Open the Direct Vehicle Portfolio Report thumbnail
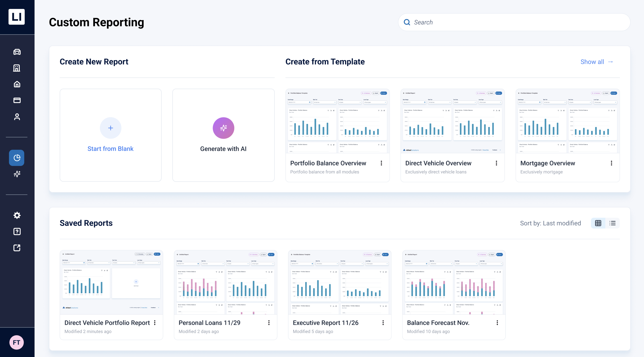Screen dimensions: 644x357 click(x=111, y=282)
